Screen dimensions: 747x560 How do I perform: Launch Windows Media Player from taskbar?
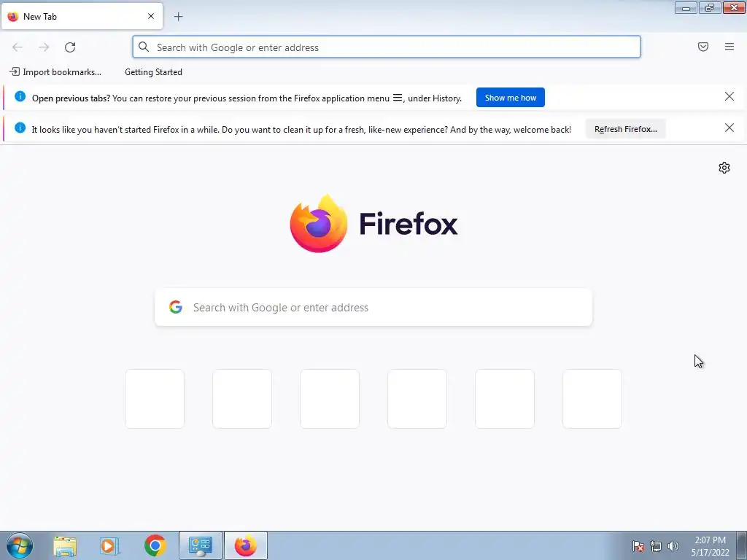pos(109,545)
